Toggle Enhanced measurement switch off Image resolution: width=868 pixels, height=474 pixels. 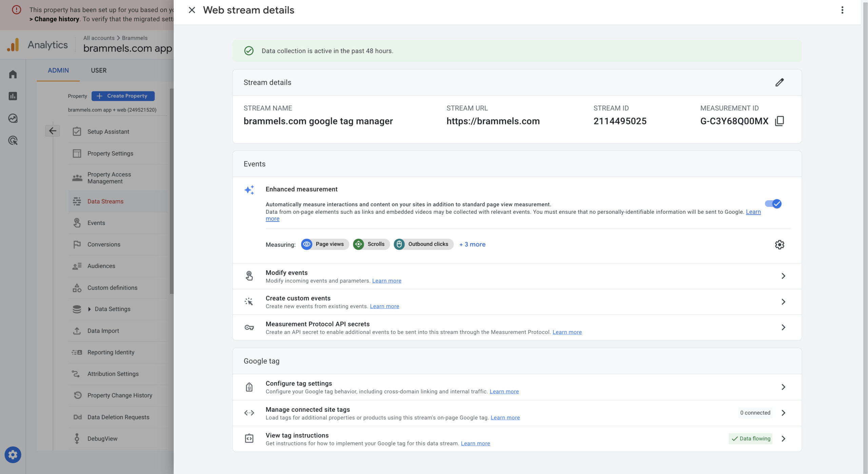pos(773,204)
